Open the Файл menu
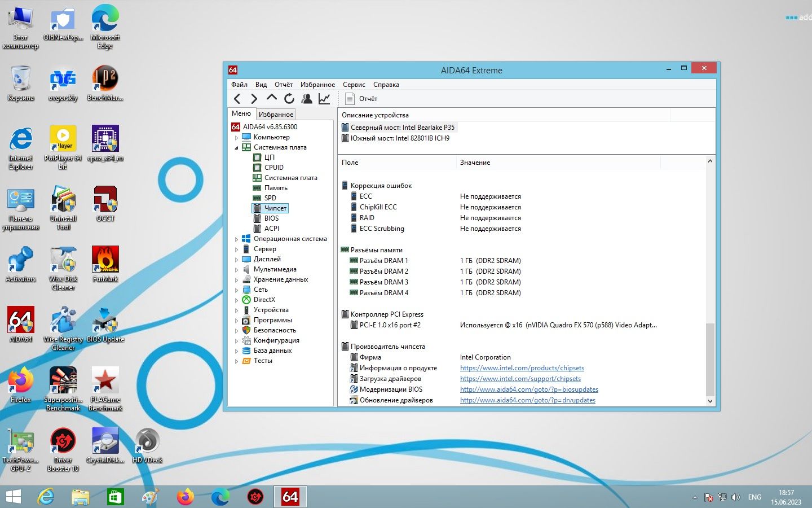 point(239,85)
